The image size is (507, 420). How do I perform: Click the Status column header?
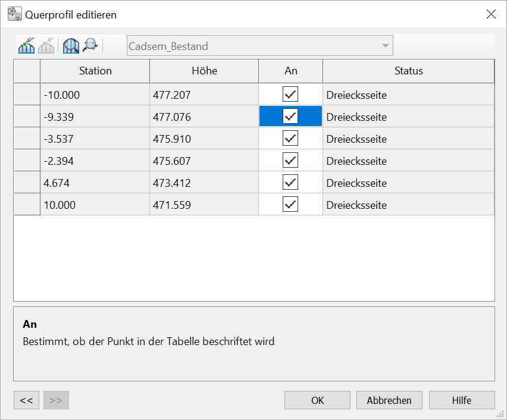(x=408, y=71)
